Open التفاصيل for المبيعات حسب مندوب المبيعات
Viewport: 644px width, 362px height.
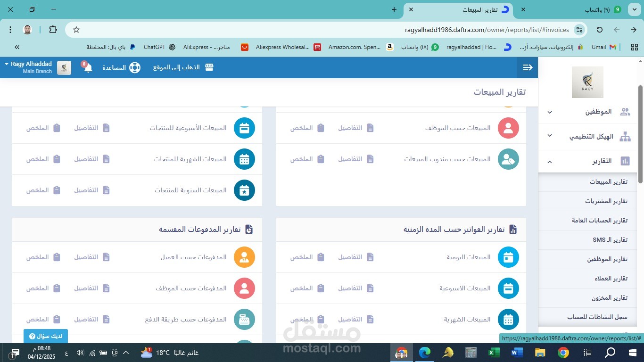pyautogui.click(x=356, y=159)
